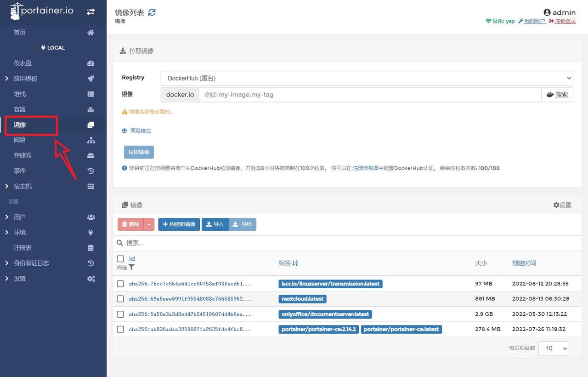Click the 拉取镜像 pull button
The width and height of the screenshot is (588, 377).
139,152
